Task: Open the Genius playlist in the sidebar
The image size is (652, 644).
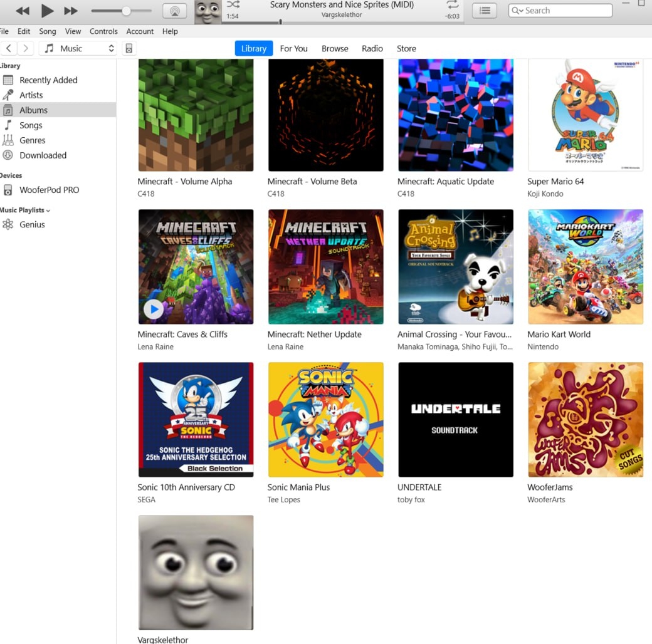Action: click(32, 224)
